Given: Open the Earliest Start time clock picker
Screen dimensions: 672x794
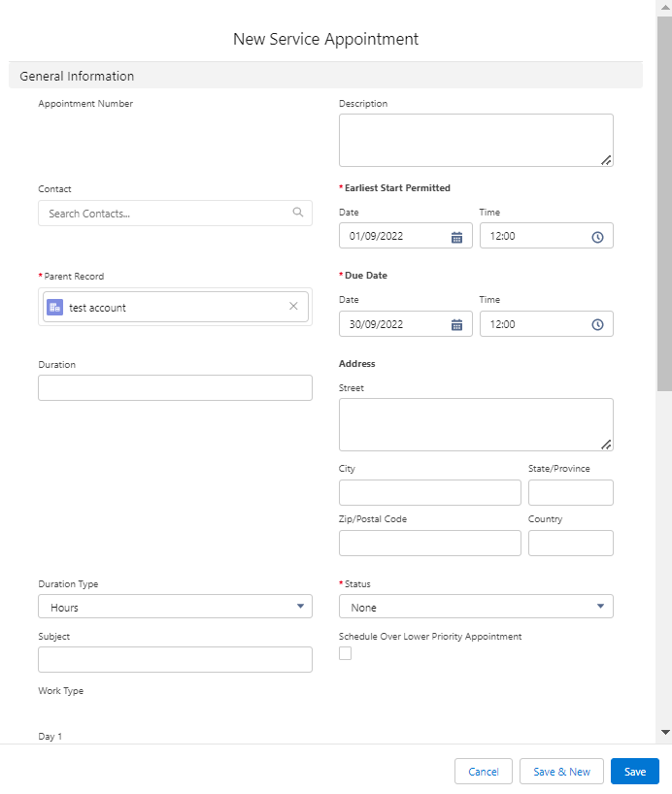Looking at the screenshot, I should click(x=597, y=237).
